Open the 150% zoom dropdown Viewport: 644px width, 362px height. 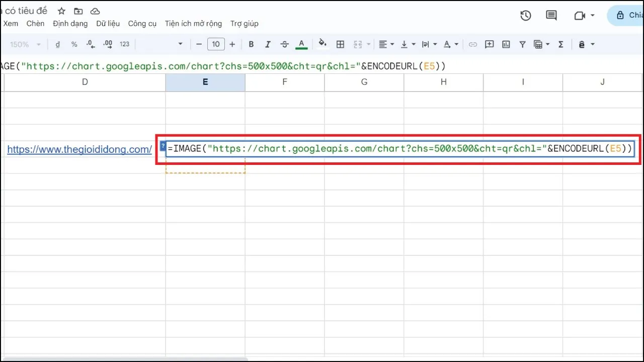(x=25, y=44)
